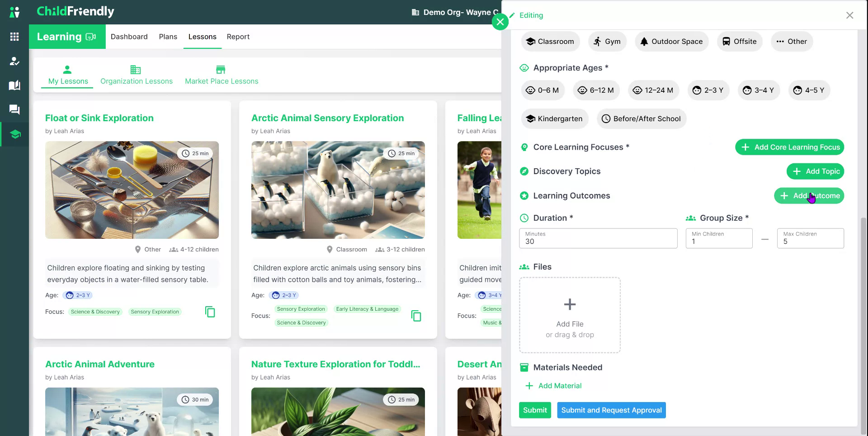The height and width of the screenshot is (436, 868).
Task: Select the 4-5 Y age chip
Action: coord(809,90)
